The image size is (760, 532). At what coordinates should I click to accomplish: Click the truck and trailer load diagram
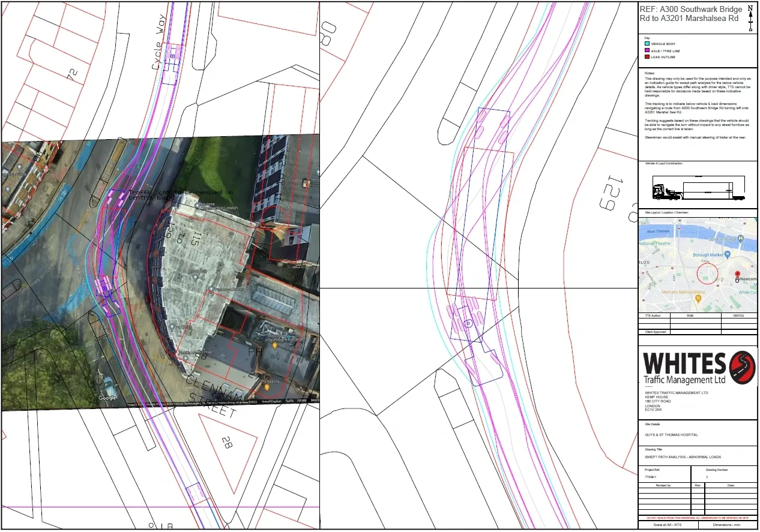[x=699, y=188]
